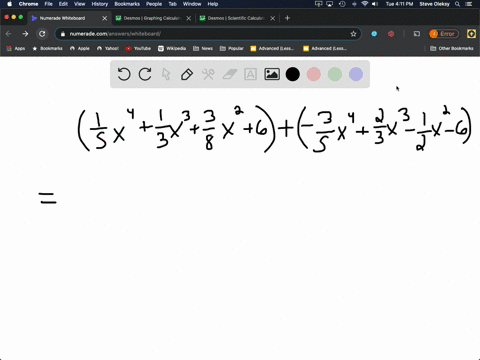The height and width of the screenshot is (360, 480).
Task: Click the Tue 4:11 PM clock
Action: (x=399, y=4)
